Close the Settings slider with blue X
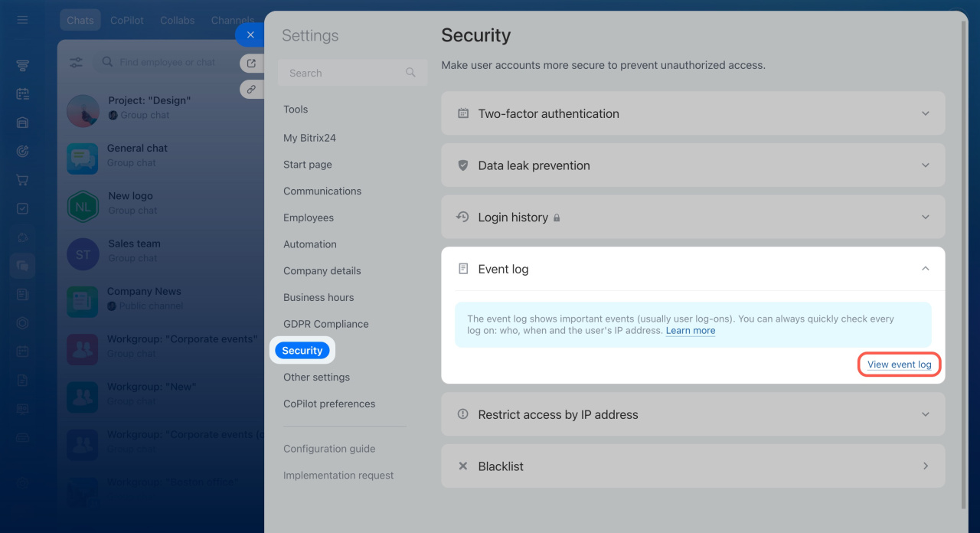The image size is (980, 533). [x=250, y=34]
